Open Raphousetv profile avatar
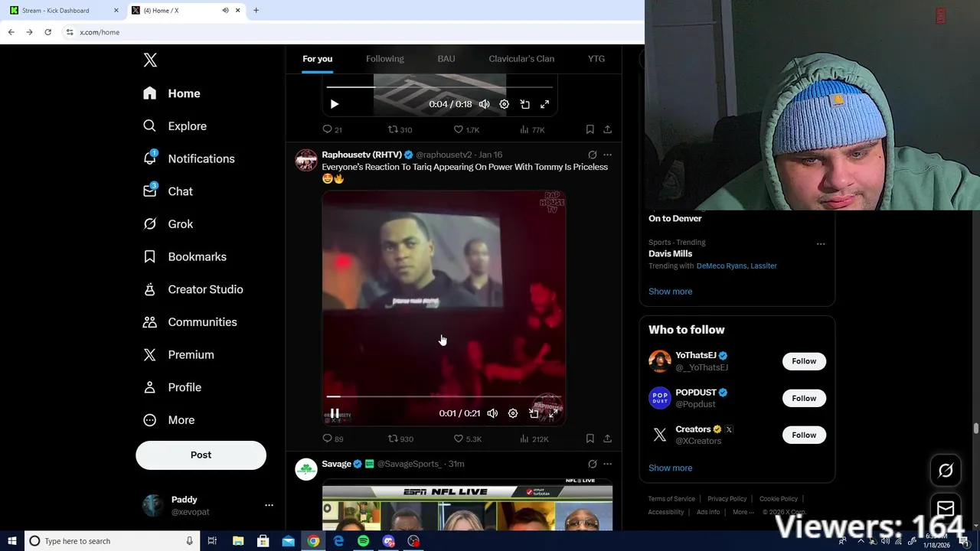 (306, 160)
